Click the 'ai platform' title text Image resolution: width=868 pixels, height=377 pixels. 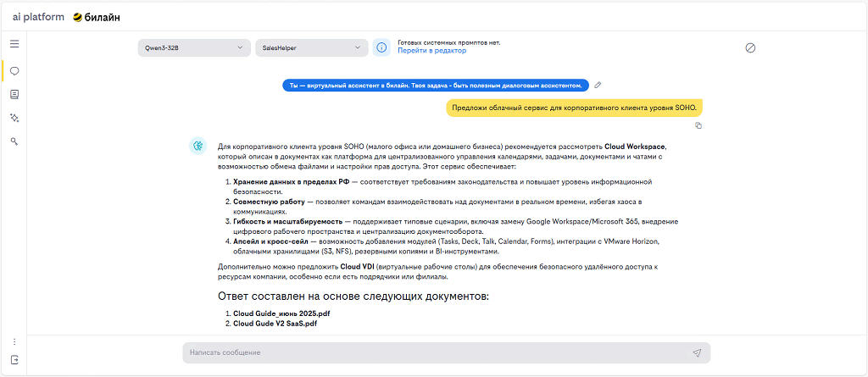38,18
